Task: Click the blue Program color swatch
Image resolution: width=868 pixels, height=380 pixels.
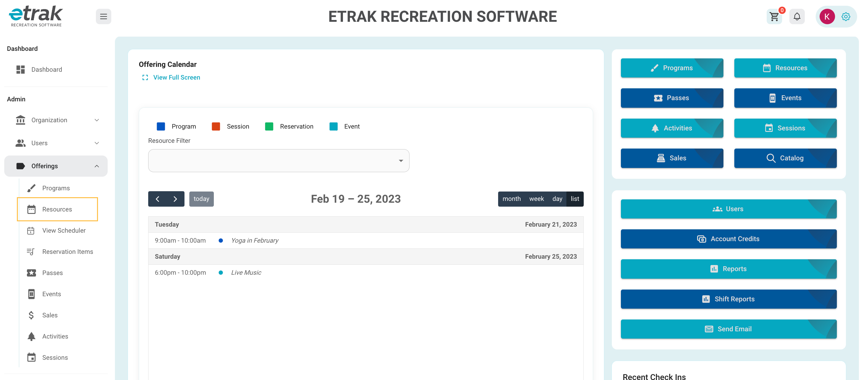Action: tap(161, 126)
